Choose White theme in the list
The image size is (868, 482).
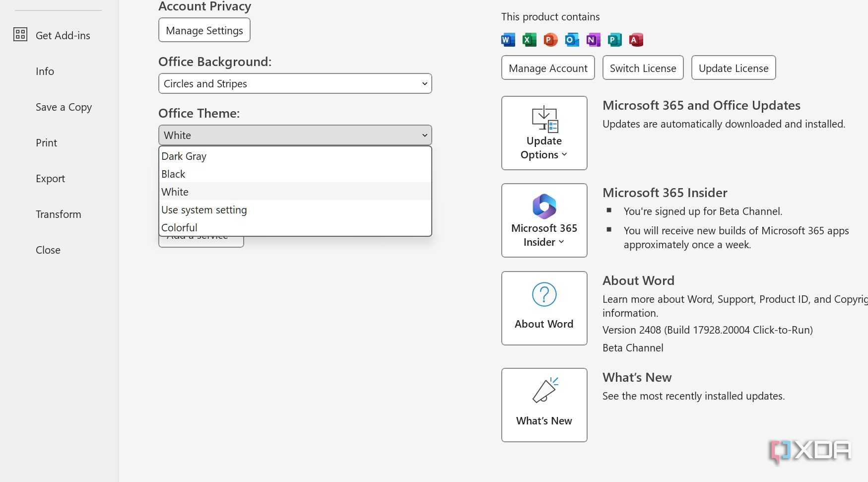[x=295, y=192]
